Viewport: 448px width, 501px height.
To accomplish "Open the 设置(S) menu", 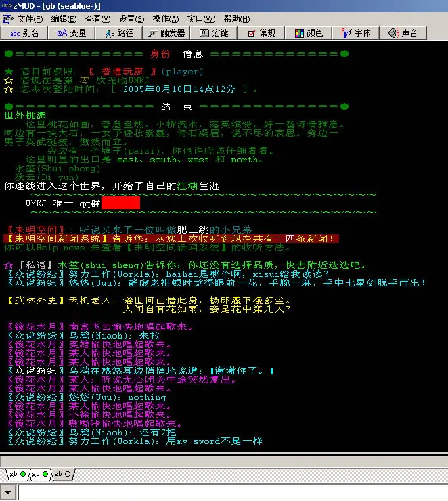I will 131,19.
